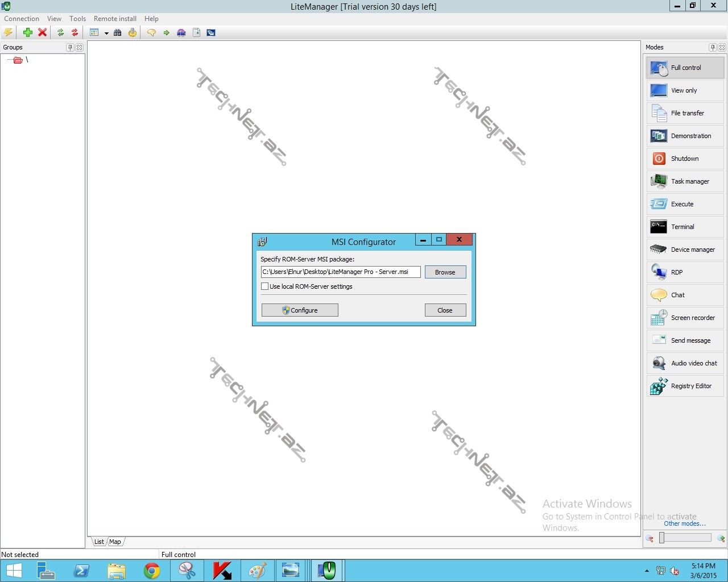Show hidden system tray icons arrow
The image size is (728, 582).
point(647,571)
